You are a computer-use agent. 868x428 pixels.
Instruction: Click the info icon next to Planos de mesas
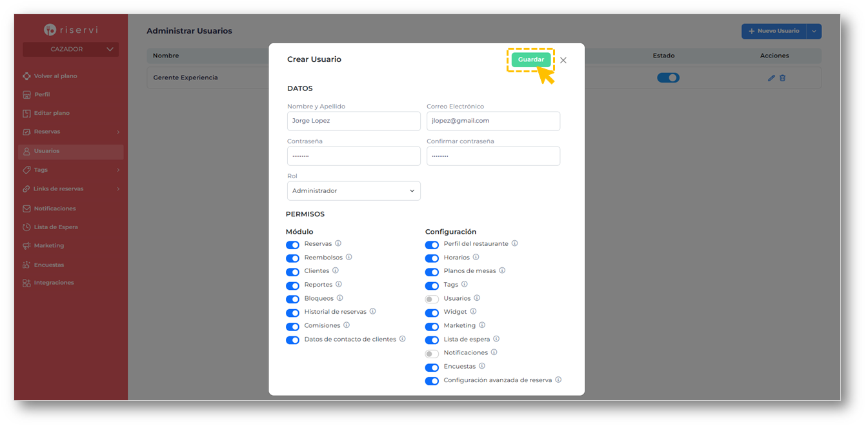click(502, 270)
